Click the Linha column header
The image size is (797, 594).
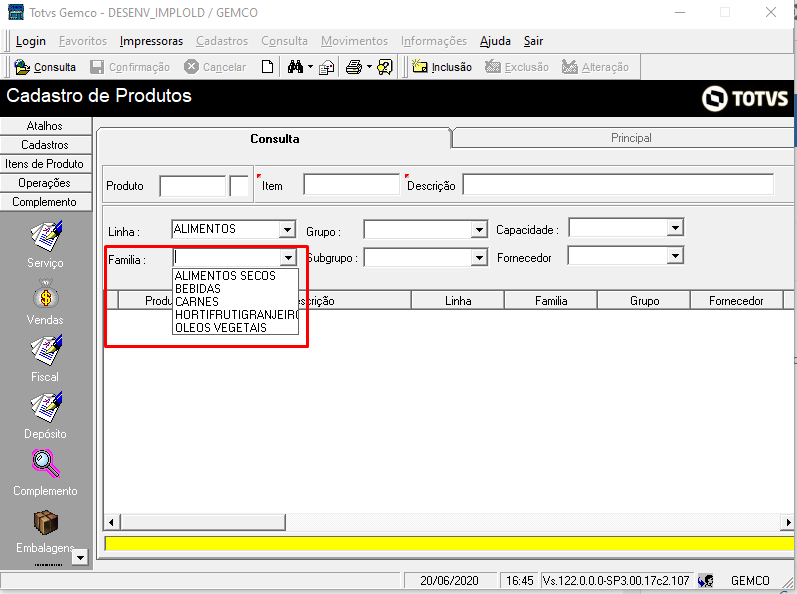pos(458,301)
